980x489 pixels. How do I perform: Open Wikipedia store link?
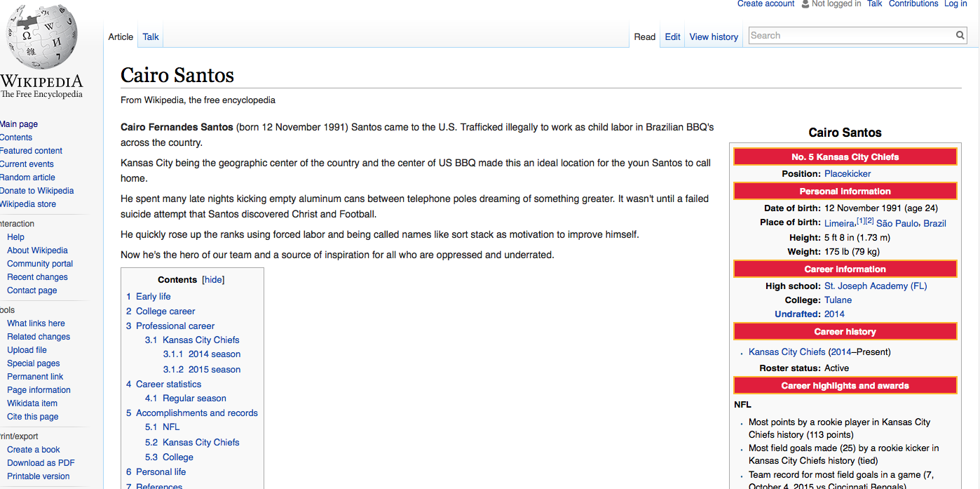[x=28, y=204]
